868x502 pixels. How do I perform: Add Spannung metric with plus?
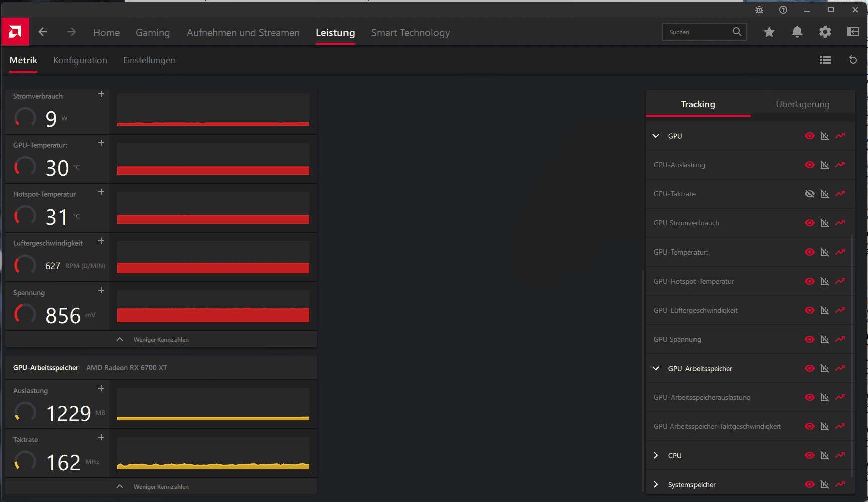[x=101, y=290]
